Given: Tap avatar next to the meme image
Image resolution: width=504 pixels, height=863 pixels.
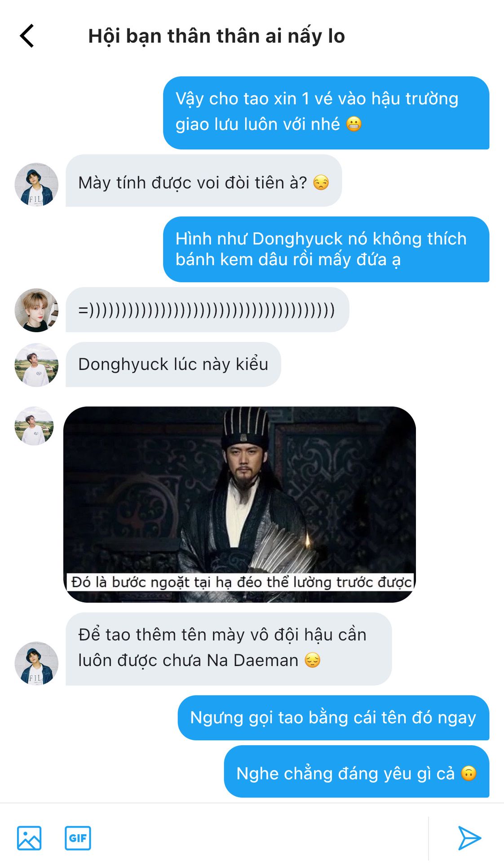Looking at the screenshot, I should [x=34, y=426].
